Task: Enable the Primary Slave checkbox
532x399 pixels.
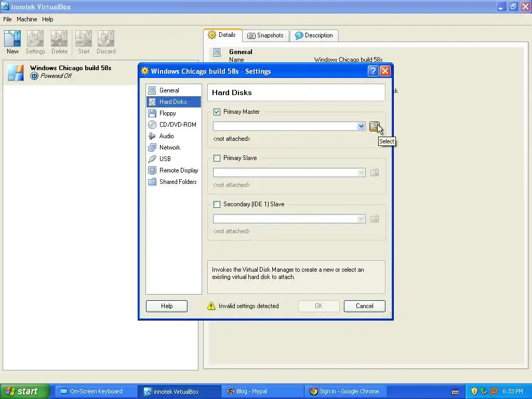Action: click(217, 158)
